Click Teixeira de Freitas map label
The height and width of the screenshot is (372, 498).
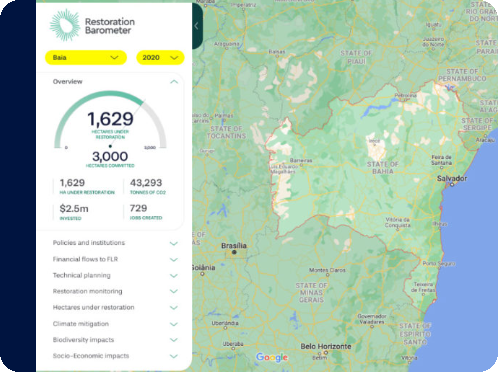pos(423,287)
